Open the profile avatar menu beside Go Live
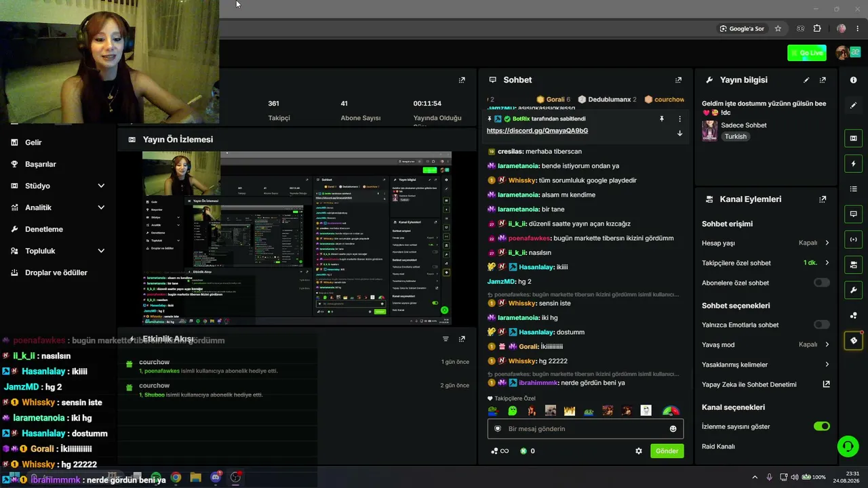868x488 pixels. pos(843,53)
